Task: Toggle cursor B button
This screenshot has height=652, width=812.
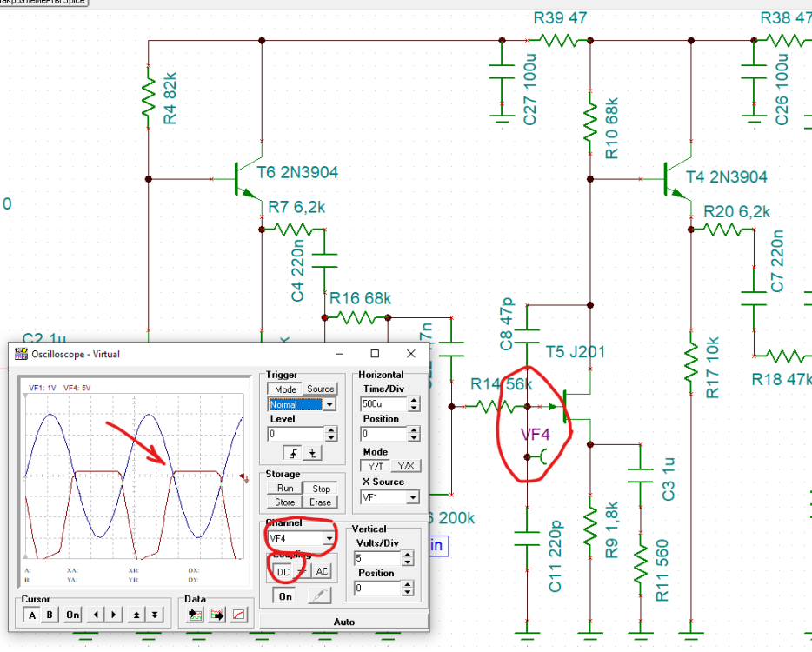Action: click(x=50, y=615)
